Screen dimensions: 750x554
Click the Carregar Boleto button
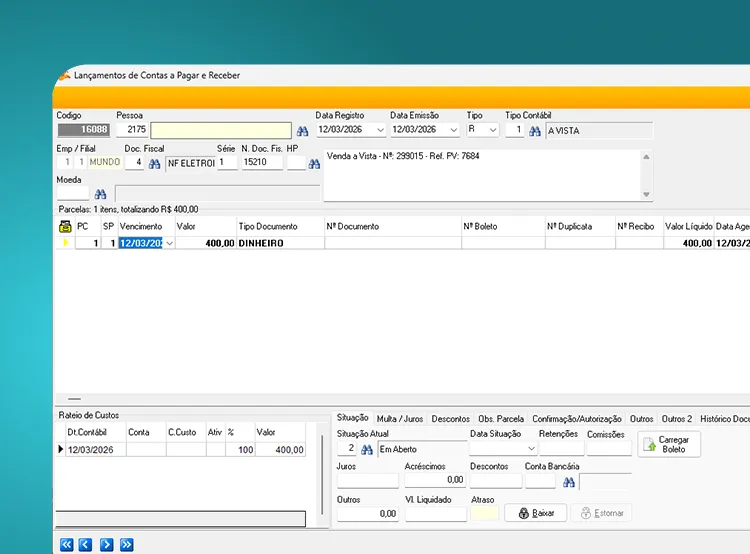669,444
